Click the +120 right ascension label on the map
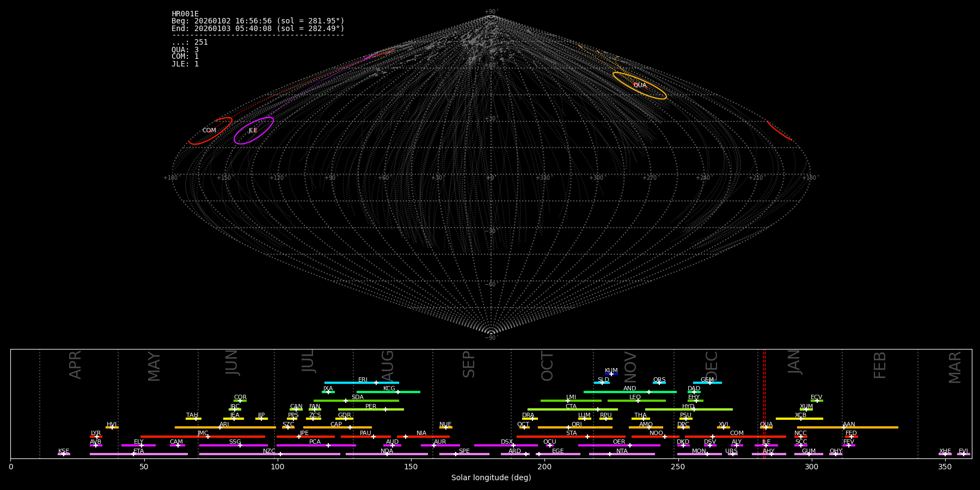The image size is (980, 490). point(277,177)
